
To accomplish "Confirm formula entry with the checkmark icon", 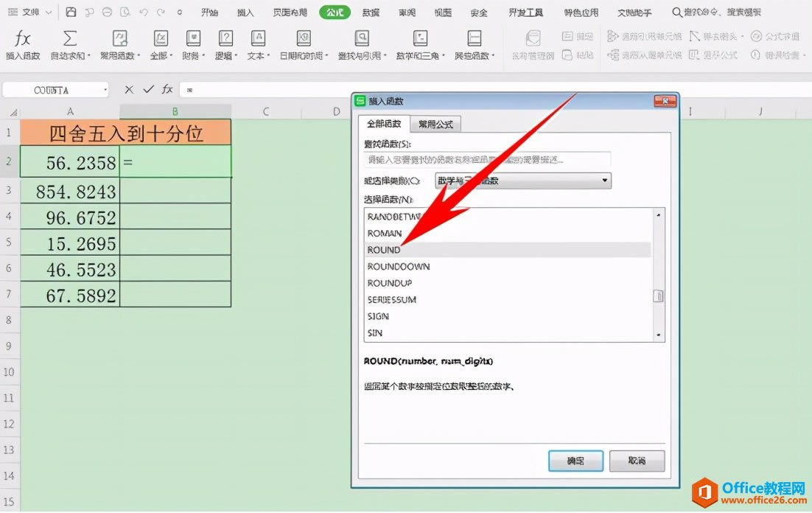I will 148,90.
